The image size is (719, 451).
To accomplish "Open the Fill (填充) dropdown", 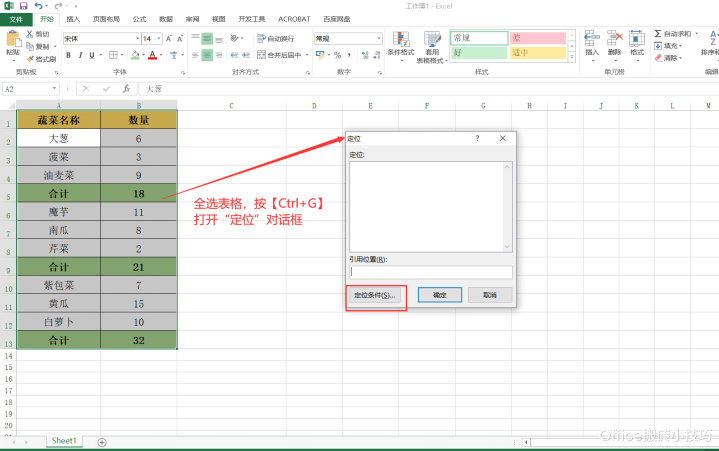I will (x=668, y=46).
